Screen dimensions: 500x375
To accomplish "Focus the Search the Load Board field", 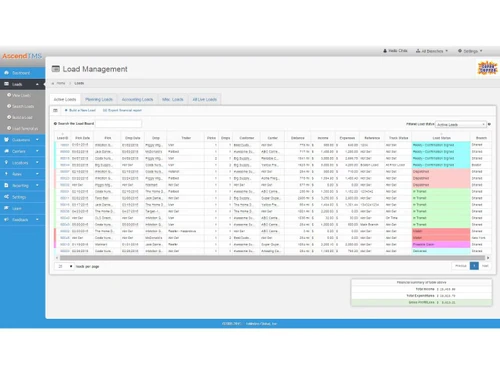I will (118, 124).
